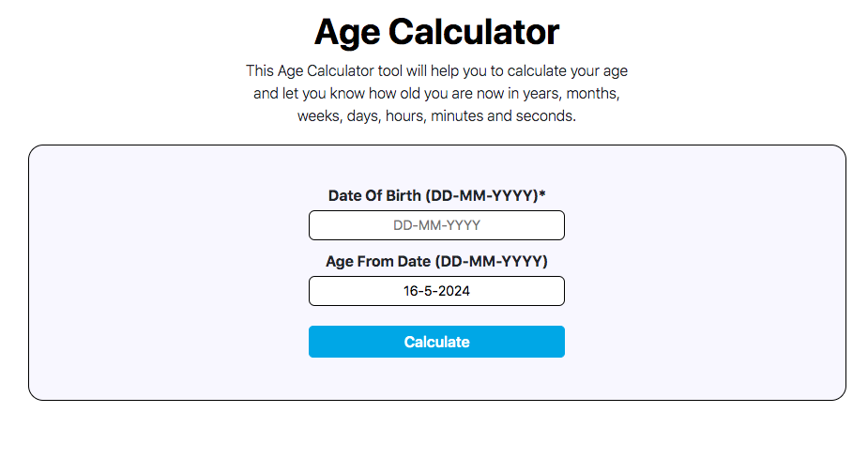Click the description line starting "weeks, days, hours"
Image resolution: width=868 pixels, height=474 pixels.
pyautogui.click(x=436, y=116)
